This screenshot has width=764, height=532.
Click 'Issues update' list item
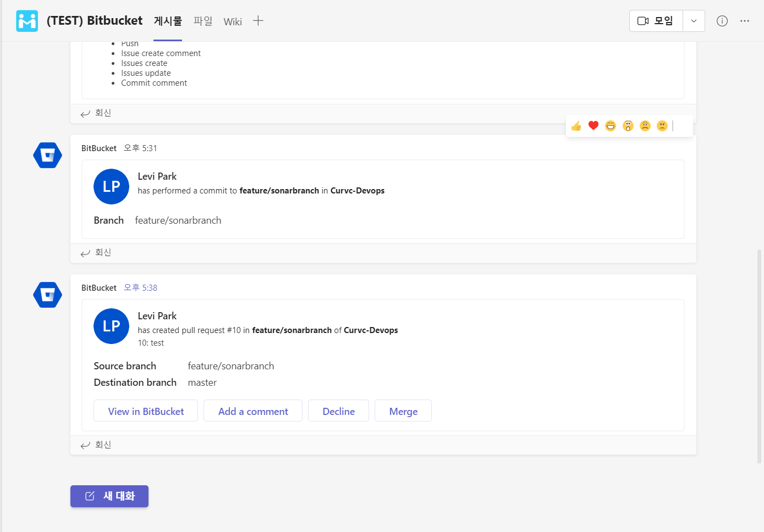pyautogui.click(x=146, y=73)
